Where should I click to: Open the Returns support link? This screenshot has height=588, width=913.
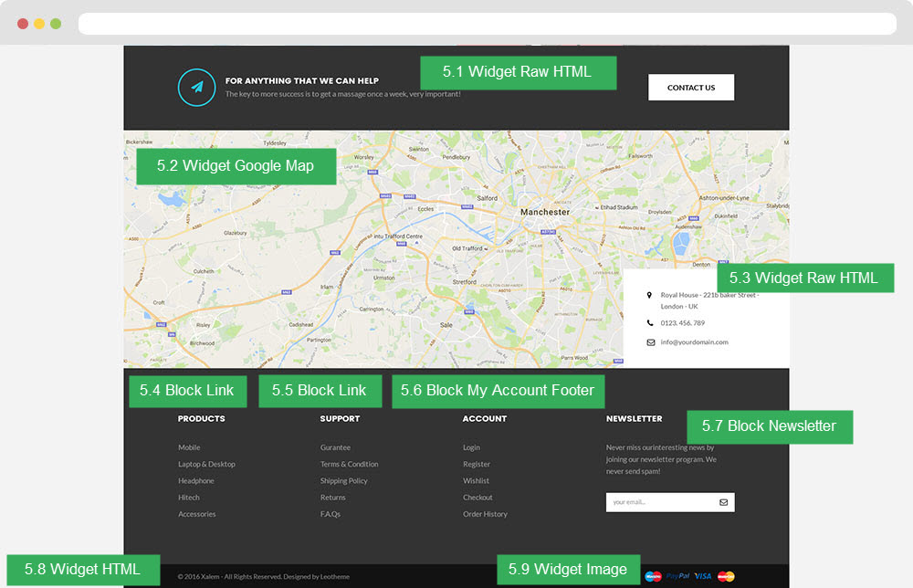(333, 498)
